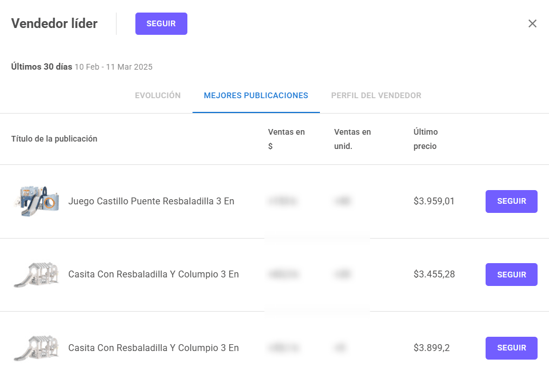Screen dimensions: 549x379
Task: Follow the Juego Castillo Puente Resbaladilla listing
Action: pyautogui.click(x=511, y=201)
